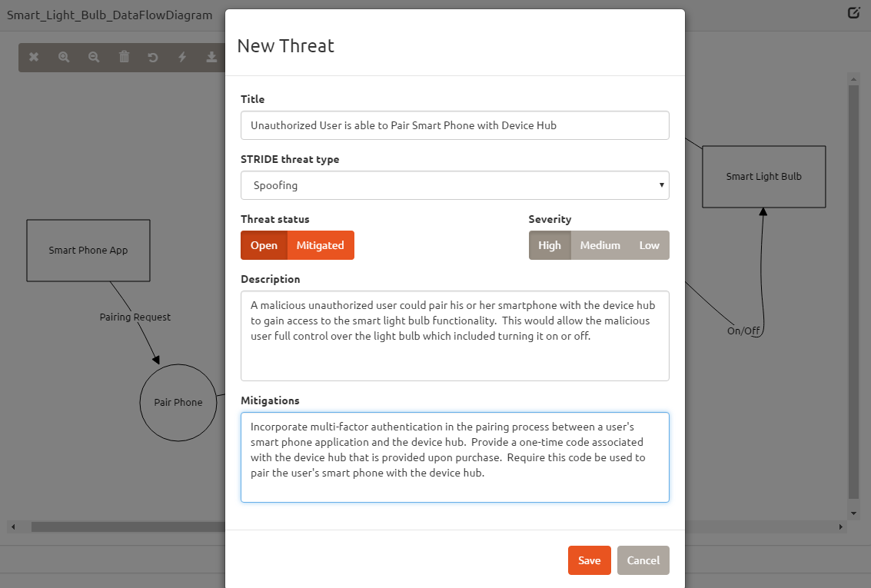This screenshot has width=871, height=588.
Task: Save the new threat
Action: point(589,560)
